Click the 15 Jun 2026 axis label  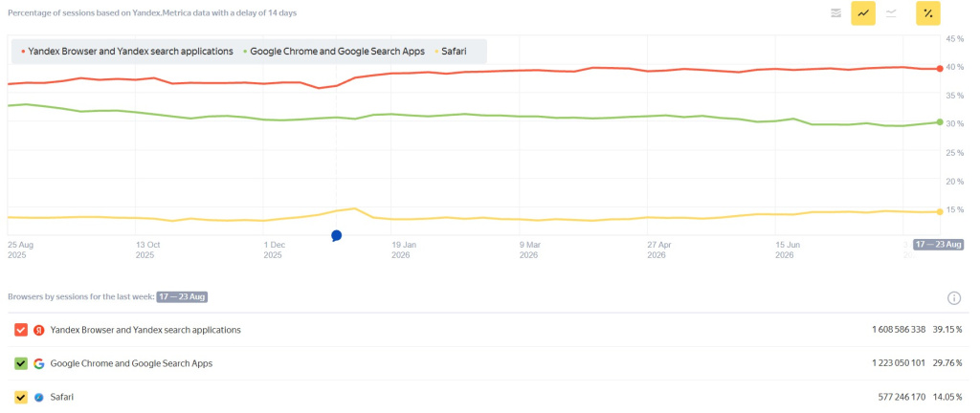click(x=788, y=250)
